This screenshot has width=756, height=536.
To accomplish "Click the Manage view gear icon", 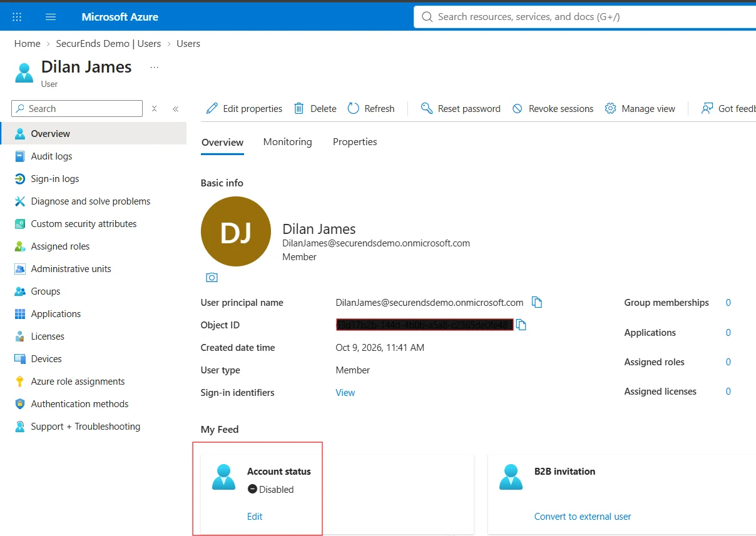I will point(610,108).
